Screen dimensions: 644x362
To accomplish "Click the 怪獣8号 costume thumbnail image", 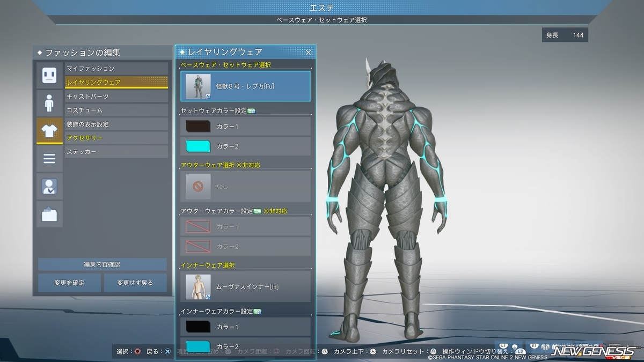I will click(198, 86).
